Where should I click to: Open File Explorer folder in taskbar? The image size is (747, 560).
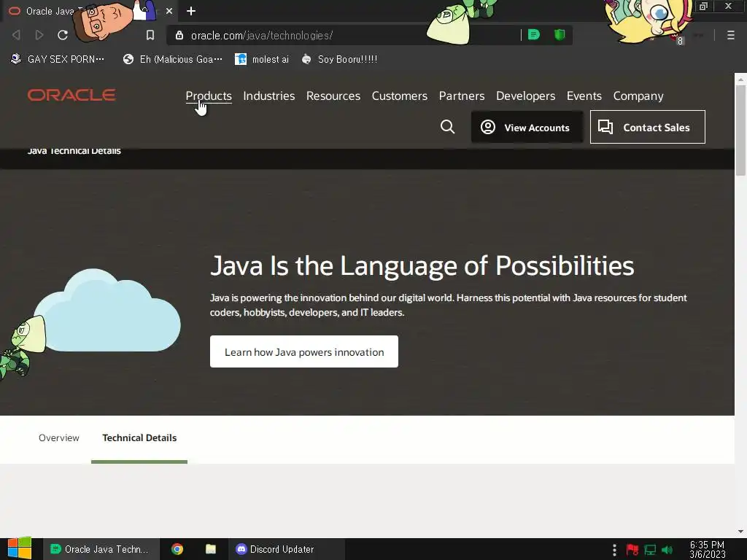[211, 549]
